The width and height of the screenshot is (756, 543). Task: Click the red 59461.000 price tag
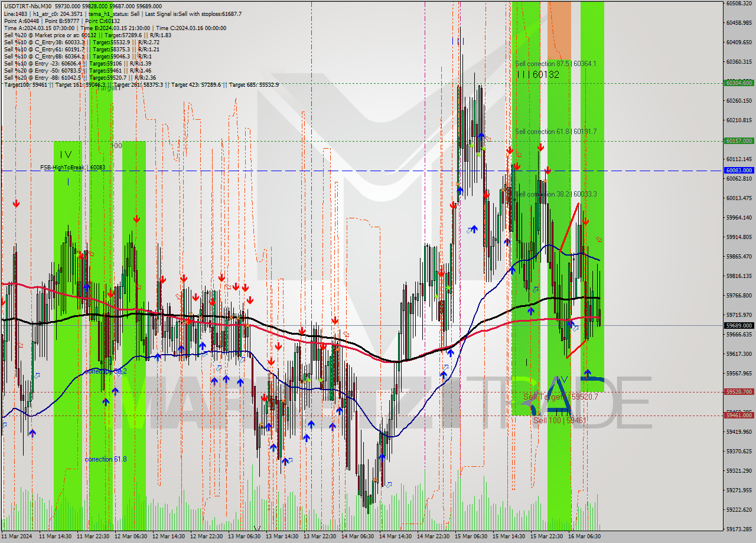739,415
